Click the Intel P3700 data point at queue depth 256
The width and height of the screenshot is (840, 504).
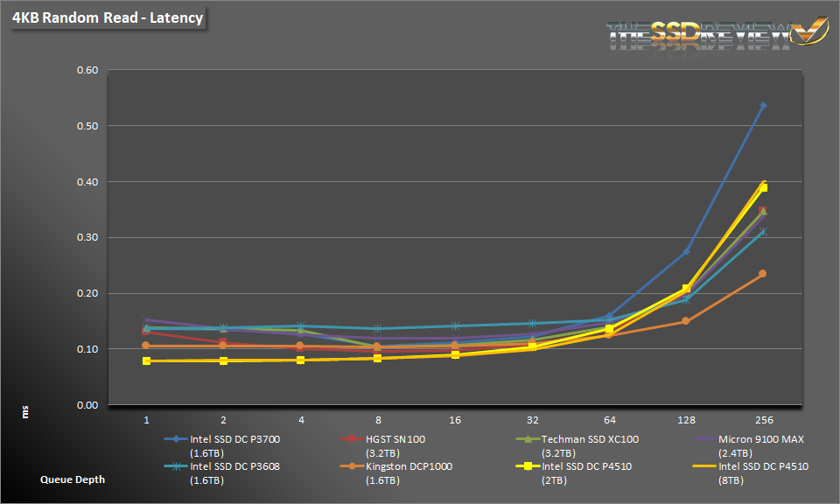tap(762, 106)
